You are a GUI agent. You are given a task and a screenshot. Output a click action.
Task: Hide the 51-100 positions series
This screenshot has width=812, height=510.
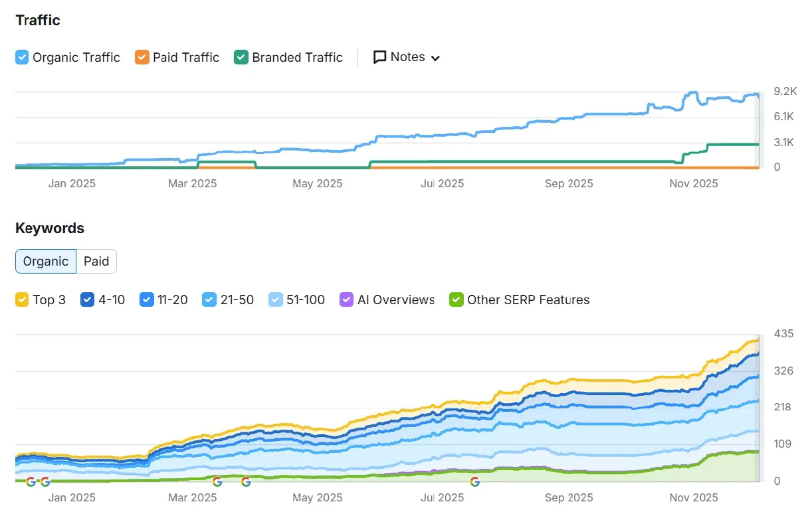pos(276,300)
